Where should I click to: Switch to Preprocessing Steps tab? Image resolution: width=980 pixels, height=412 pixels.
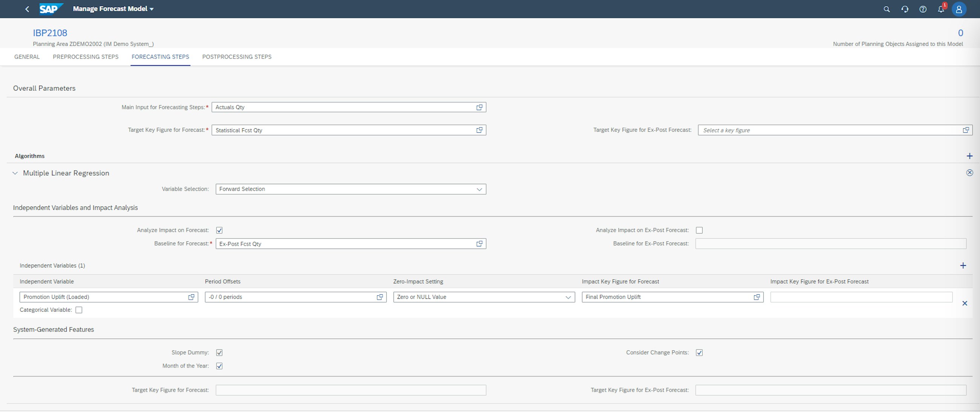[86, 57]
